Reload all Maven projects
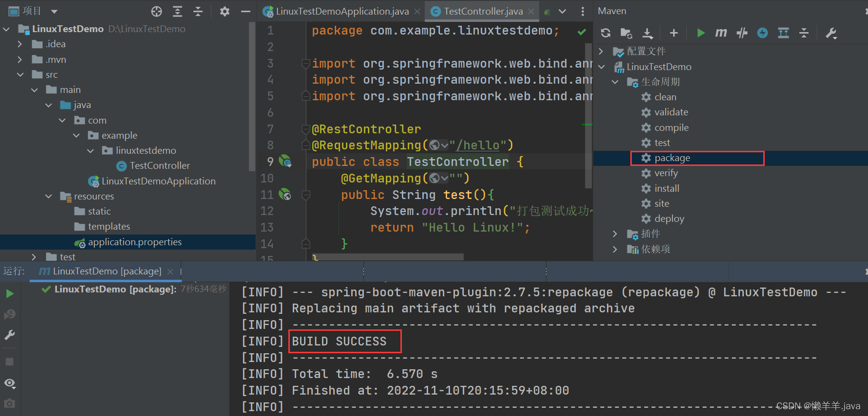Viewport: 868px width, 416px height. (605, 33)
